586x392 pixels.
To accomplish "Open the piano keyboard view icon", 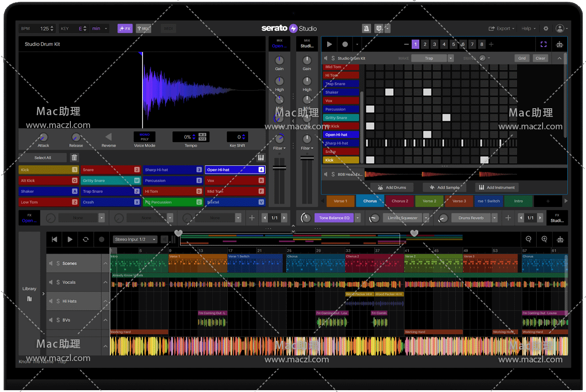I will (261, 158).
